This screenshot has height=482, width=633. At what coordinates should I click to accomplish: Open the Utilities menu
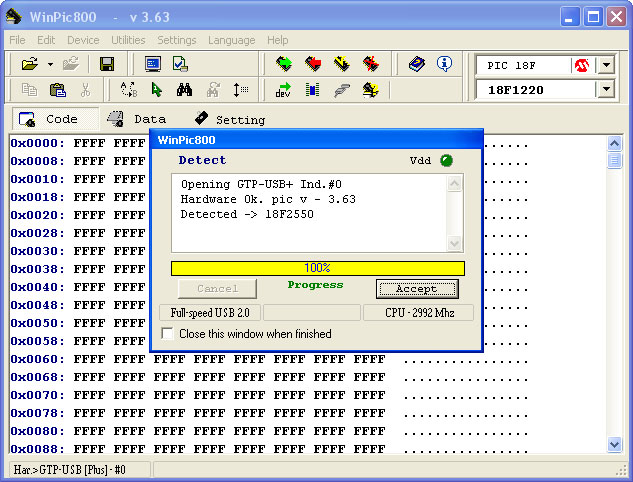[128, 40]
